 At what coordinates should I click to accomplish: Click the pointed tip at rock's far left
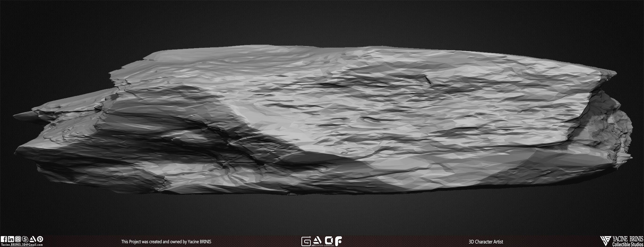coord(21,116)
